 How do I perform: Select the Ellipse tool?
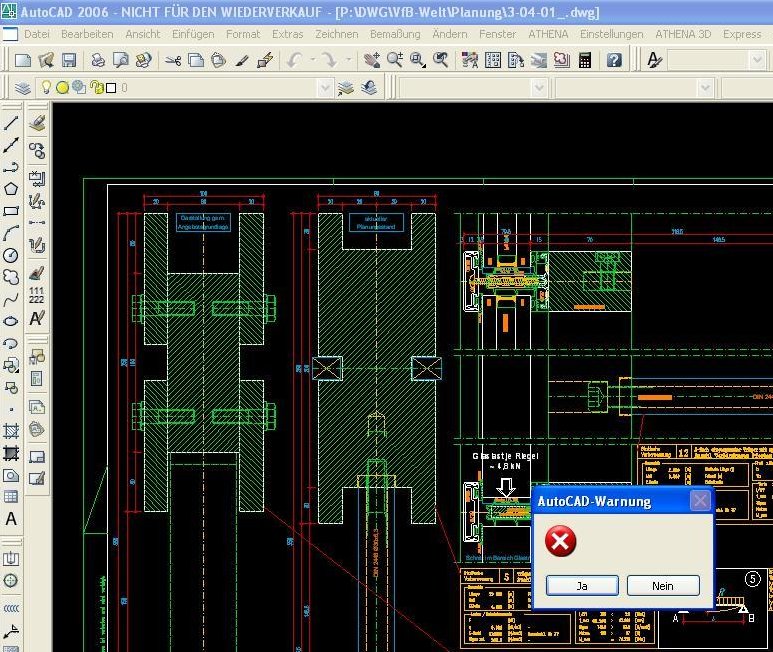coord(11,321)
